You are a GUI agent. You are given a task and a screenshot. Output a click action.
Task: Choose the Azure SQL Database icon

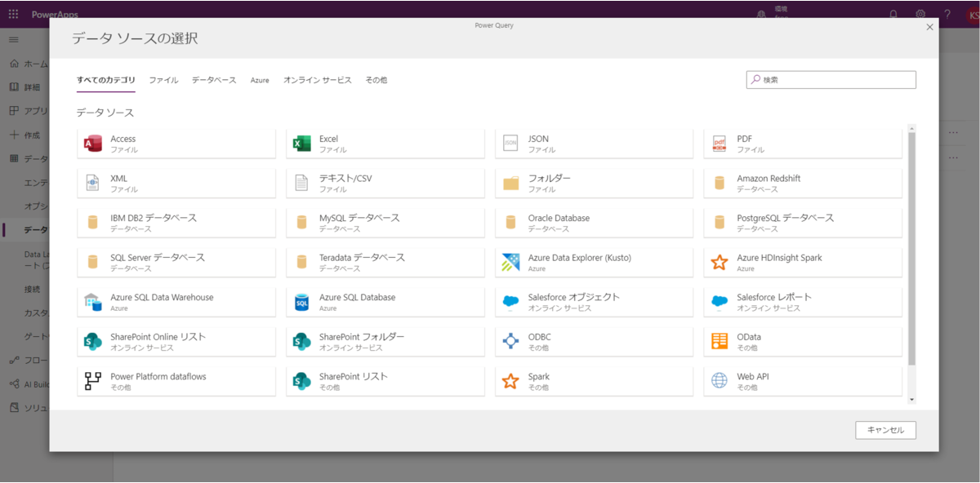click(302, 302)
